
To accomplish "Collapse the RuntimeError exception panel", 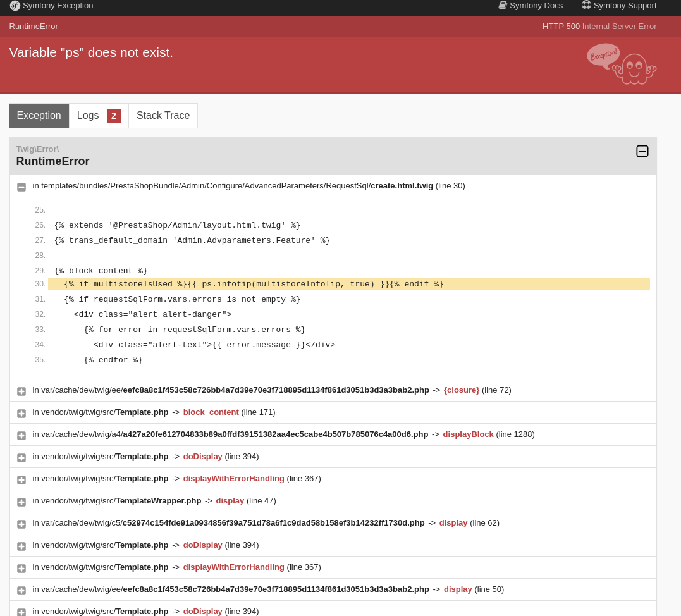I will pyautogui.click(x=642, y=151).
